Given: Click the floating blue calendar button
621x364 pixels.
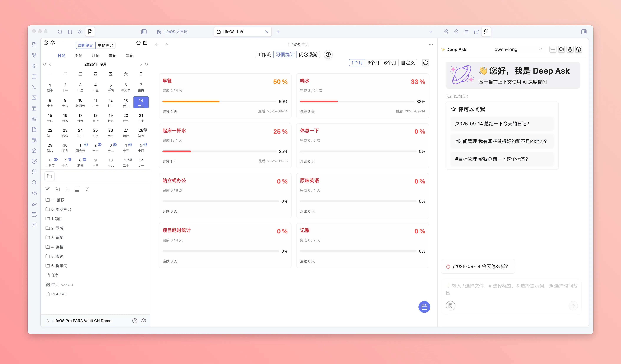Looking at the screenshot, I should coord(424,307).
